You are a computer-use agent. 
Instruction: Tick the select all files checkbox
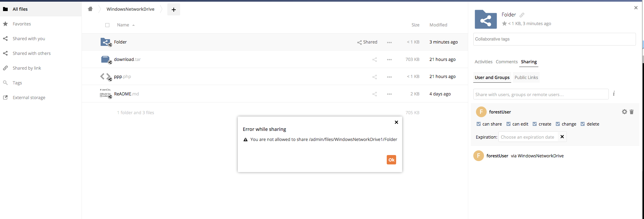pyautogui.click(x=107, y=25)
